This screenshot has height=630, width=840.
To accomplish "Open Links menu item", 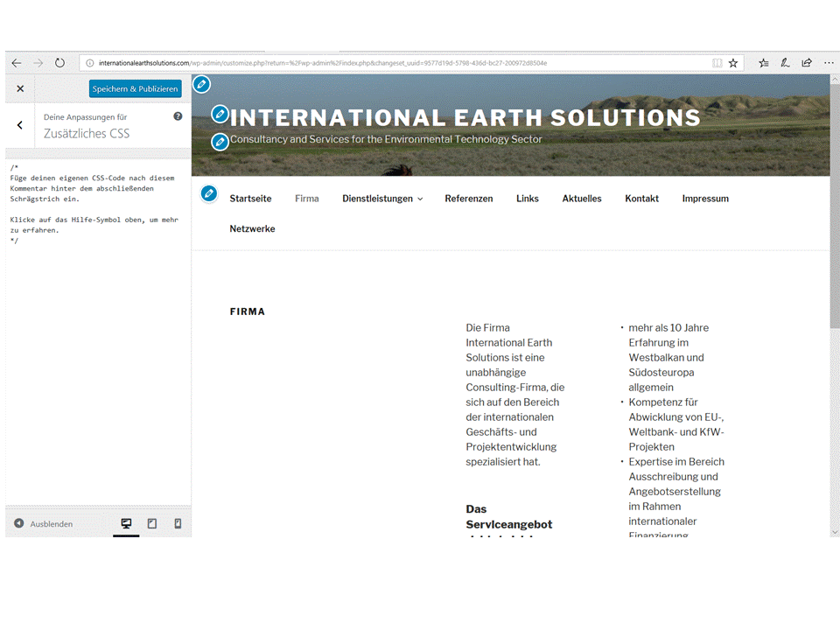I will [x=528, y=199].
